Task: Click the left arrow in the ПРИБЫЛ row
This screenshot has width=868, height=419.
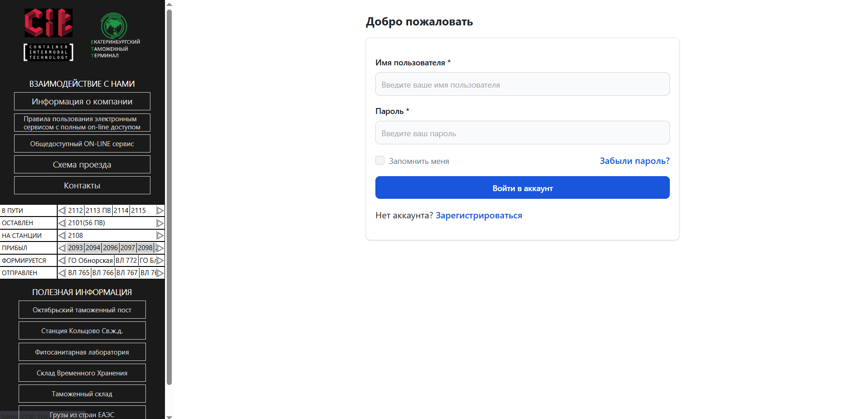Action: point(62,248)
